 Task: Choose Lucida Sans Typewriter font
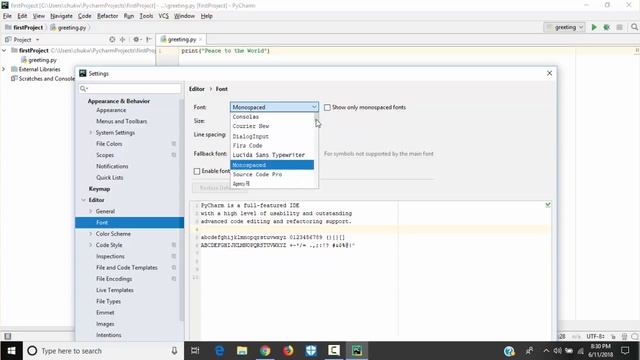click(x=272, y=155)
